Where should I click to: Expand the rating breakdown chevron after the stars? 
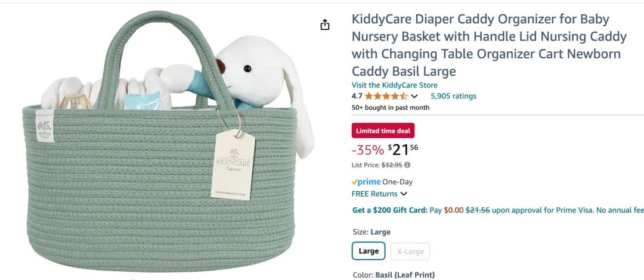click(x=415, y=96)
